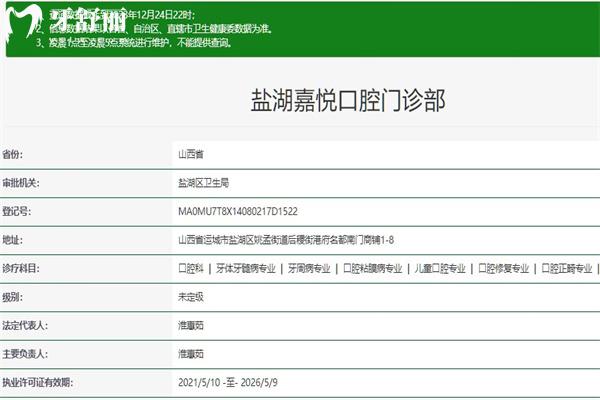Click the 诊疗科目 label
The image size is (600, 400).
click(x=21, y=268)
